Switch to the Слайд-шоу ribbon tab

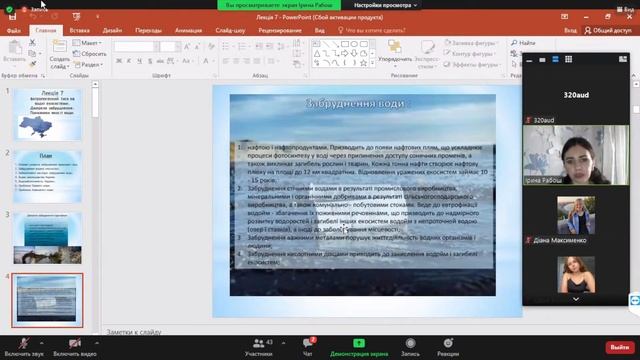click(x=230, y=31)
